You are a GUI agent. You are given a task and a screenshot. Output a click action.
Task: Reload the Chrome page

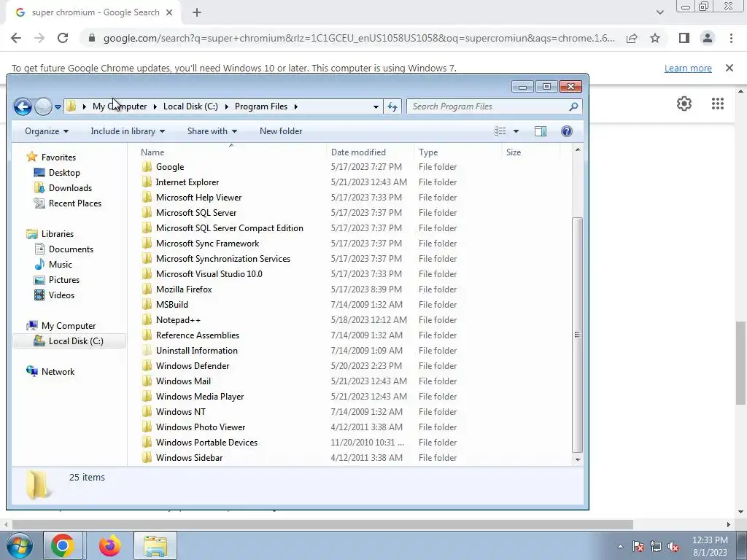[x=63, y=38]
